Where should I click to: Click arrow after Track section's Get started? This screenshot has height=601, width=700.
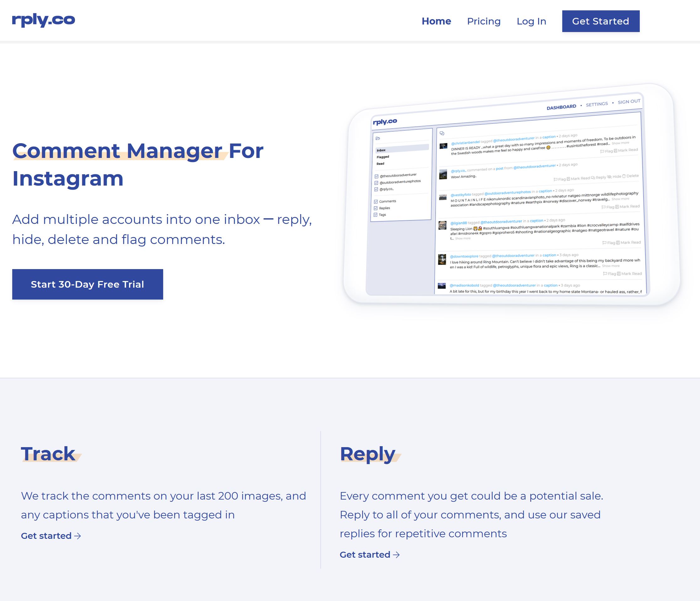click(78, 536)
